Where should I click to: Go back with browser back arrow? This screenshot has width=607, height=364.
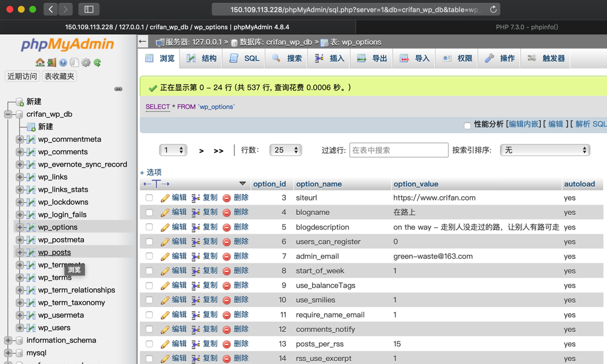click(x=51, y=9)
